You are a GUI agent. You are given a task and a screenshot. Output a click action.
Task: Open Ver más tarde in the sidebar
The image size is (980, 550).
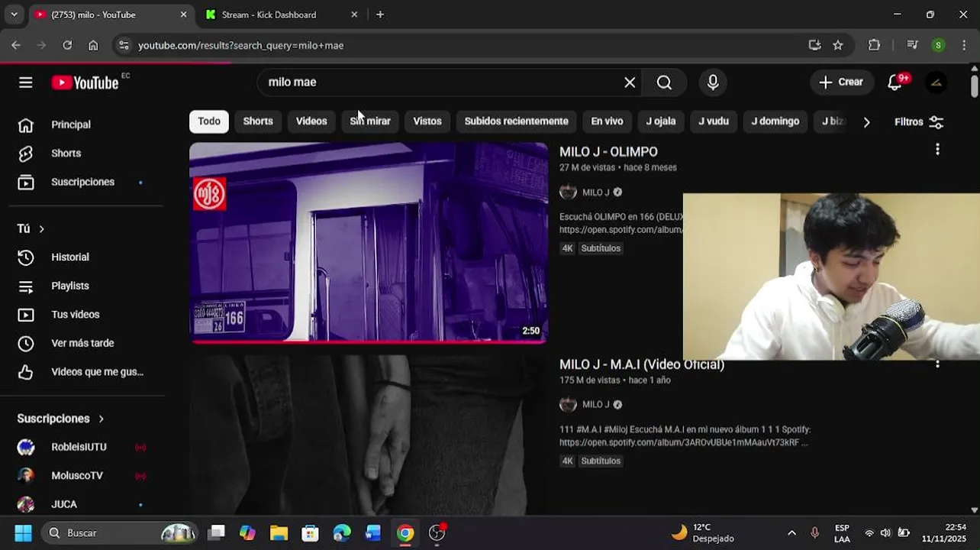[x=82, y=343]
